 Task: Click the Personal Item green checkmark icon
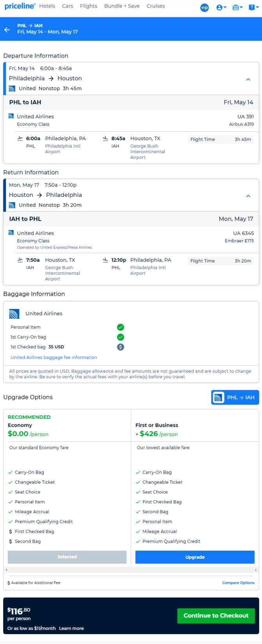click(x=120, y=327)
